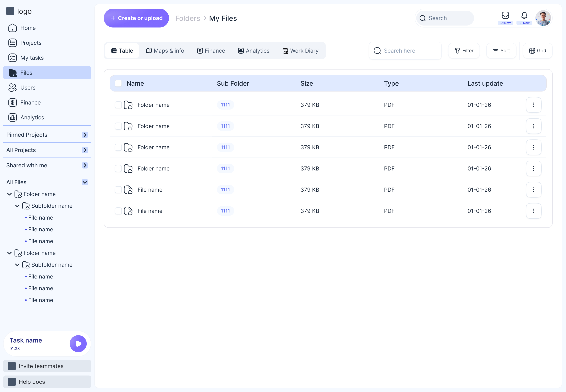
Task: Switch to the Maps & info tab
Action: (x=165, y=51)
